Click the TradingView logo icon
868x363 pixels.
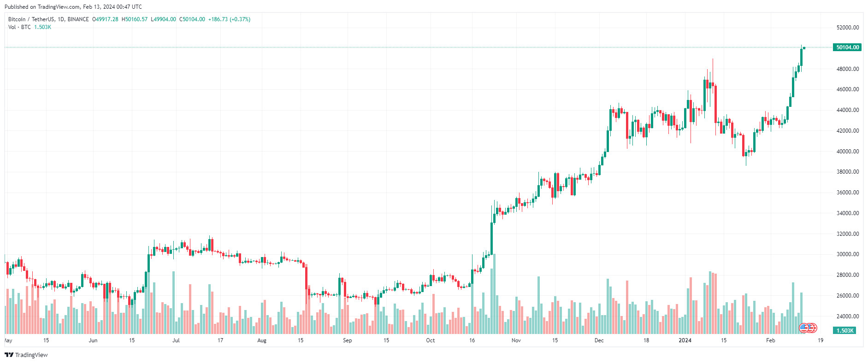(x=9, y=355)
